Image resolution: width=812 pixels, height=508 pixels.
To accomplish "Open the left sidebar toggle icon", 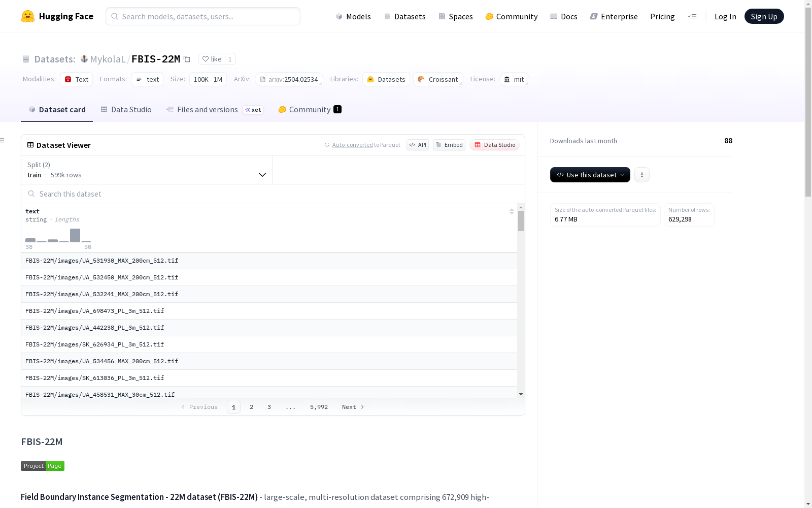I will coord(3,140).
